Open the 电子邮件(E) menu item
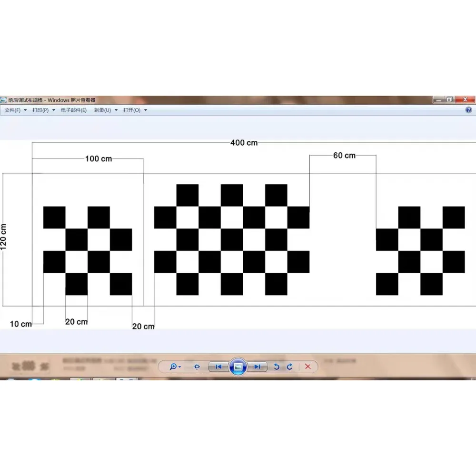Screen dimensions: 476x476 (x=73, y=110)
